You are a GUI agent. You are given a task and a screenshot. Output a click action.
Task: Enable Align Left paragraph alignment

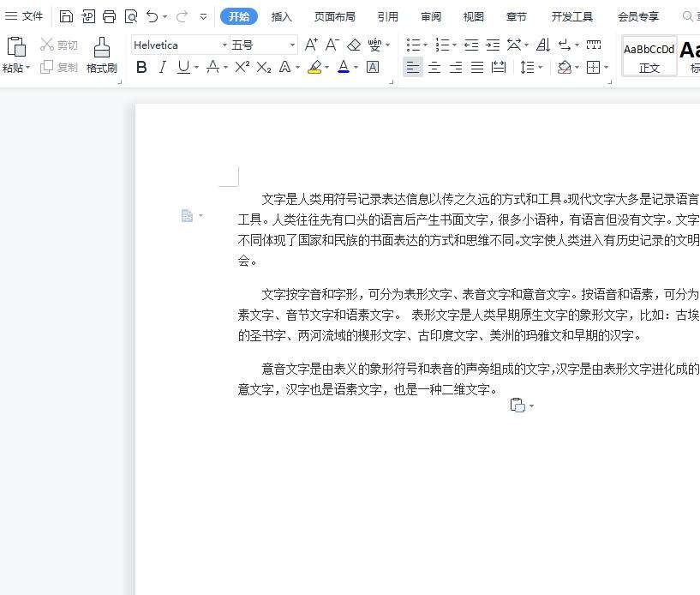coord(413,68)
